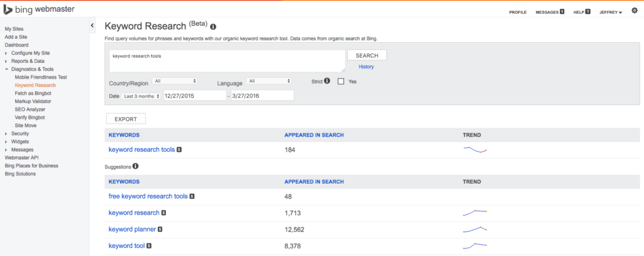Click the Strict info icon

click(327, 81)
